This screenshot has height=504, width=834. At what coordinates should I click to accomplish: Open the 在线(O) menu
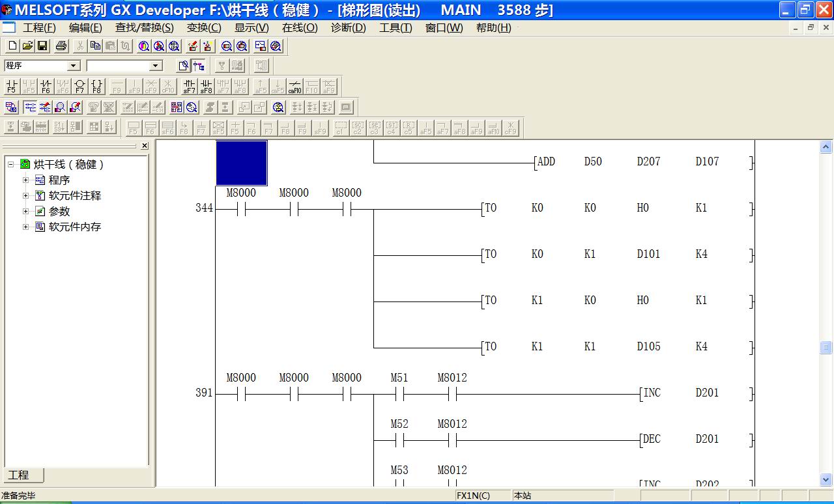tap(300, 27)
